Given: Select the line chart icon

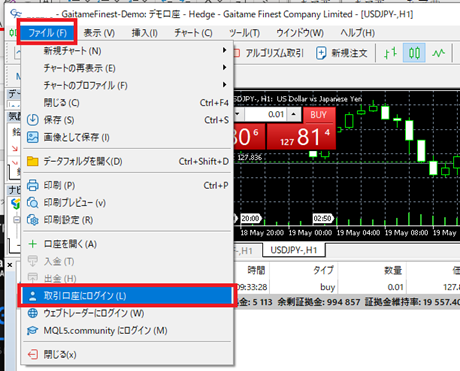Looking at the screenshot, I should [438, 53].
